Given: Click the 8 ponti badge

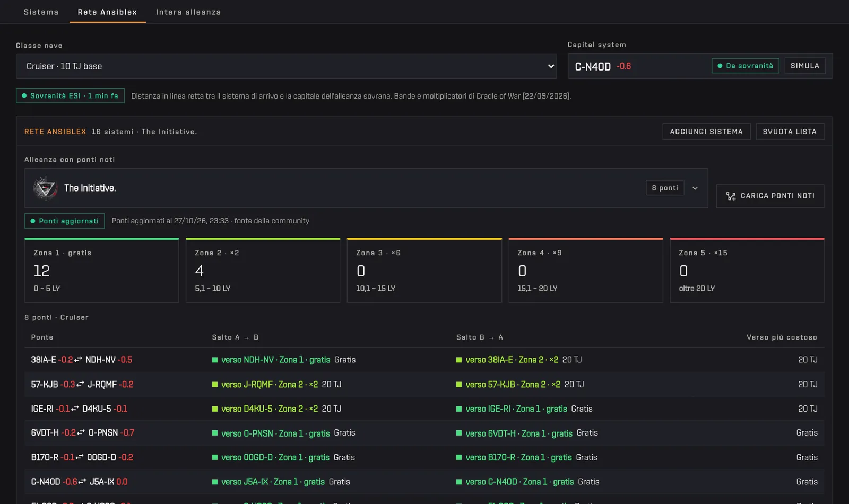Looking at the screenshot, I should pyautogui.click(x=665, y=188).
